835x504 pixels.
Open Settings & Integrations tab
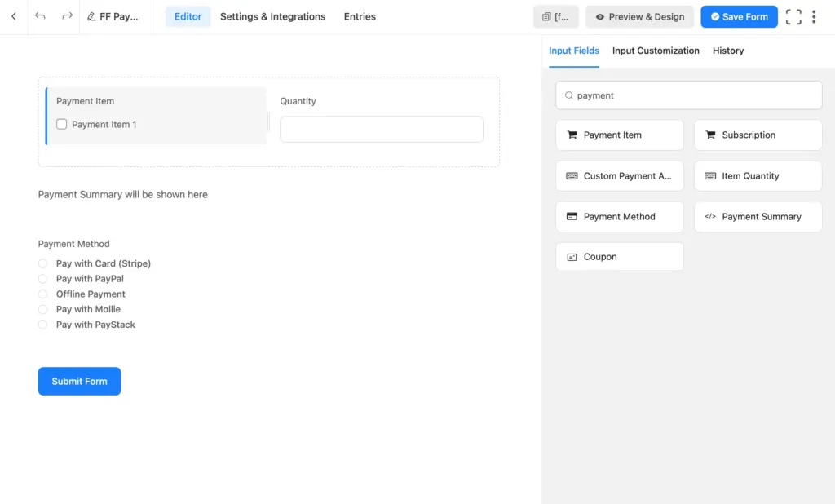point(272,16)
